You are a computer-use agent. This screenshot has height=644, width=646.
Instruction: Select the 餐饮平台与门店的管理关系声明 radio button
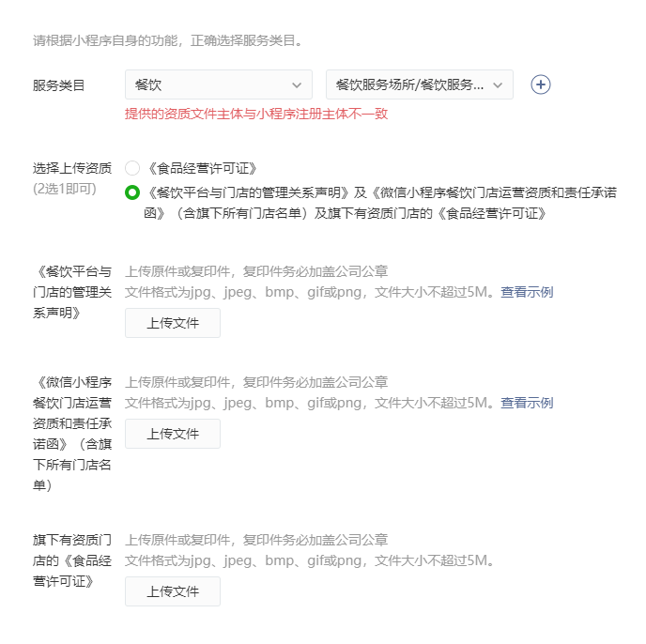[132, 192]
